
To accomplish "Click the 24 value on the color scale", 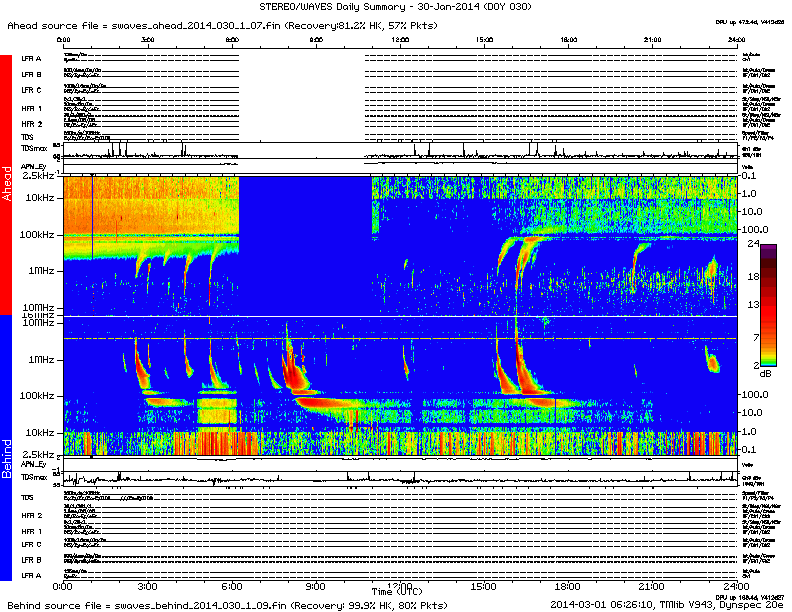I will pyautogui.click(x=753, y=244).
